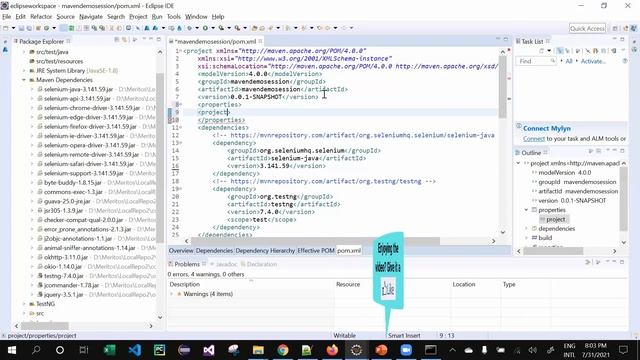Minimize the Package Explorer view

(151, 40)
